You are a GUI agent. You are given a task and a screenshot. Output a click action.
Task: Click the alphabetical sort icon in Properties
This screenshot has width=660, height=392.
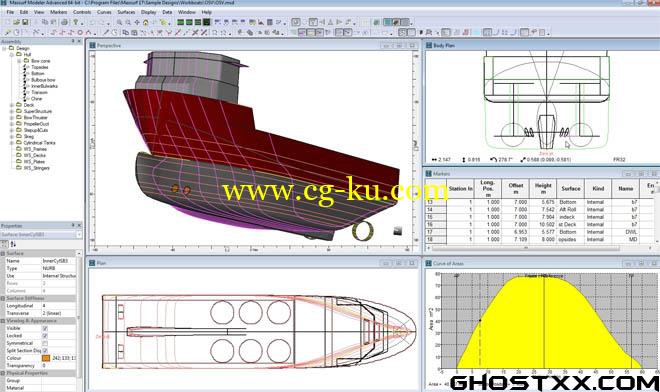pyautogui.click(x=13, y=244)
